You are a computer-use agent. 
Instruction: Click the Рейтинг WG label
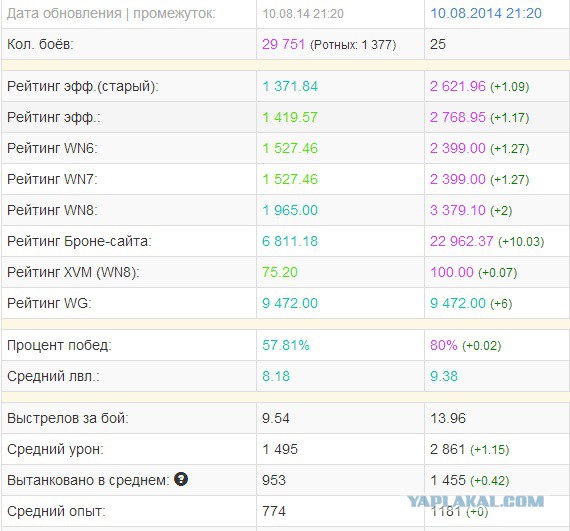(x=49, y=303)
